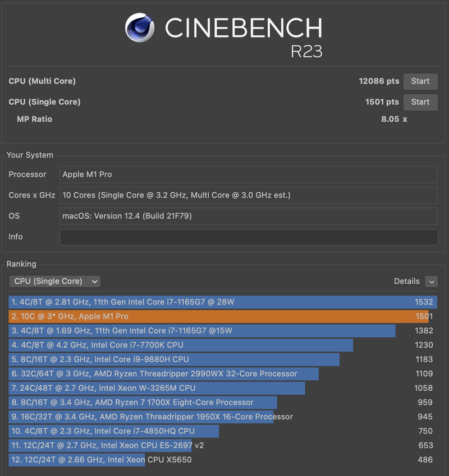The width and height of the screenshot is (449, 476).
Task: Click into the empty Info text field
Action: coord(248,237)
